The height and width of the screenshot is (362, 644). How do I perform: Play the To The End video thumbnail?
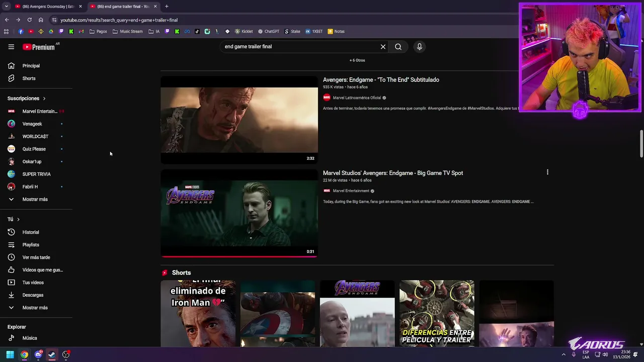(x=239, y=120)
